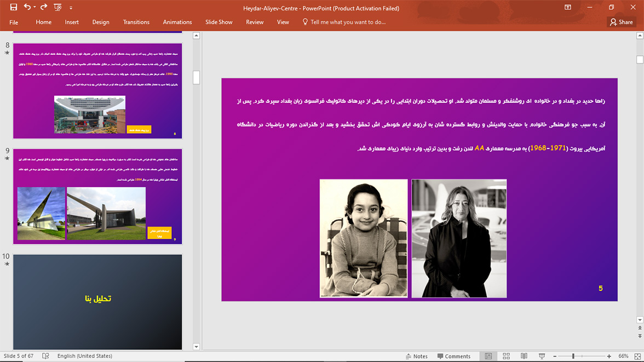Switch to the Home tab

click(44, 22)
